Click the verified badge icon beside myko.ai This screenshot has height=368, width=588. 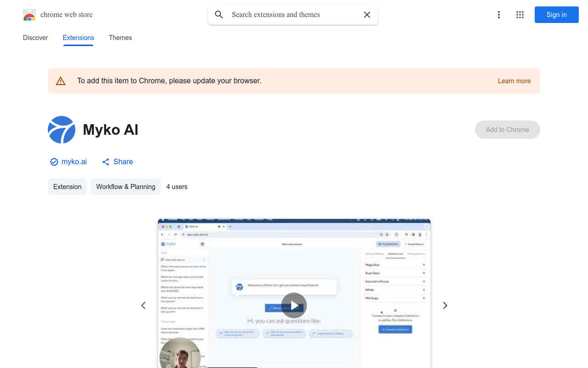(54, 162)
